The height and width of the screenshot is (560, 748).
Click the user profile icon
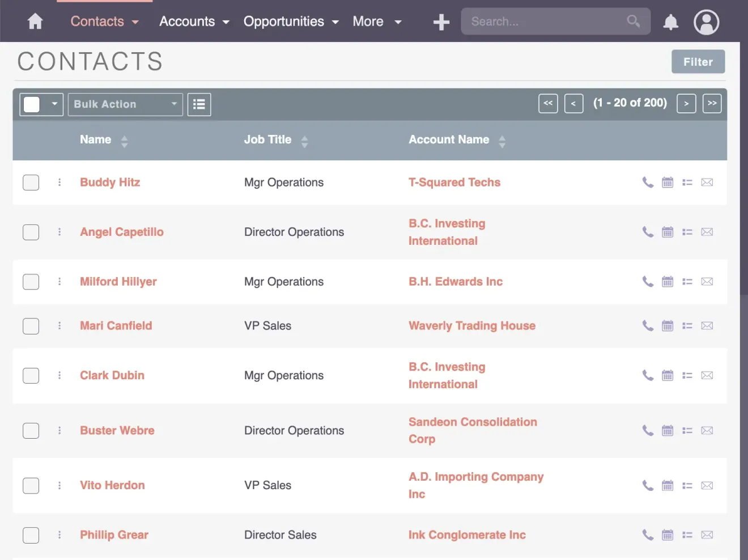[706, 22]
